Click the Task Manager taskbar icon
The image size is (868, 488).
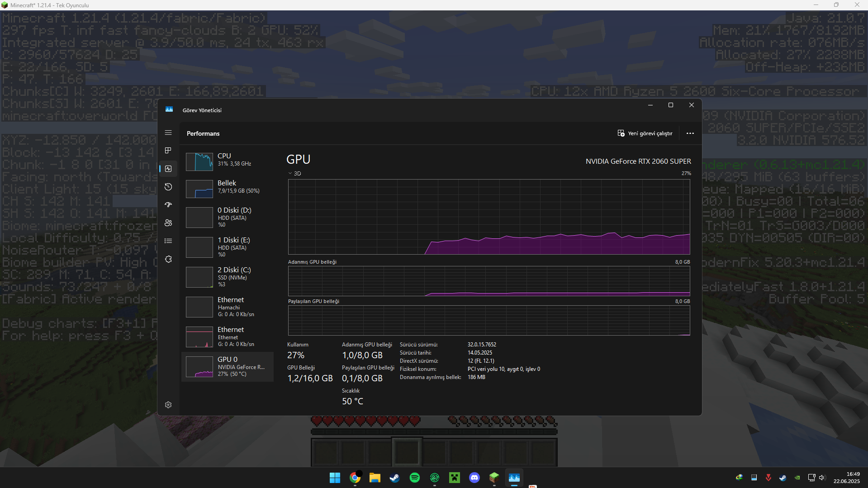pos(514,478)
